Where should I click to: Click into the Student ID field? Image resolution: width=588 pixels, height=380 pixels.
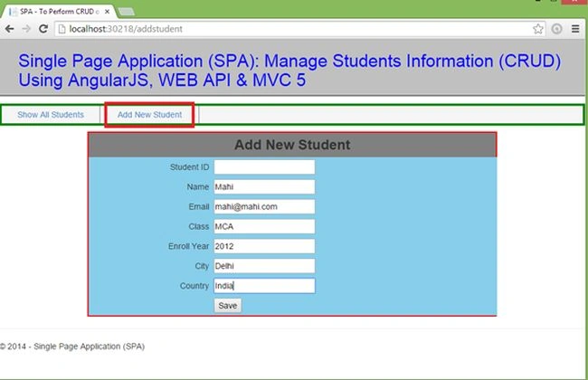[x=264, y=167]
